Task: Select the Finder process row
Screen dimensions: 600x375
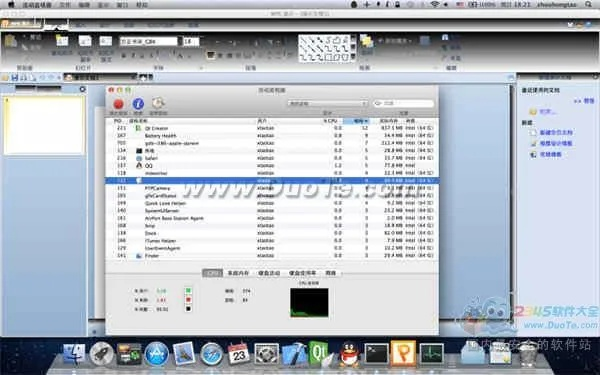Action: 272,256
